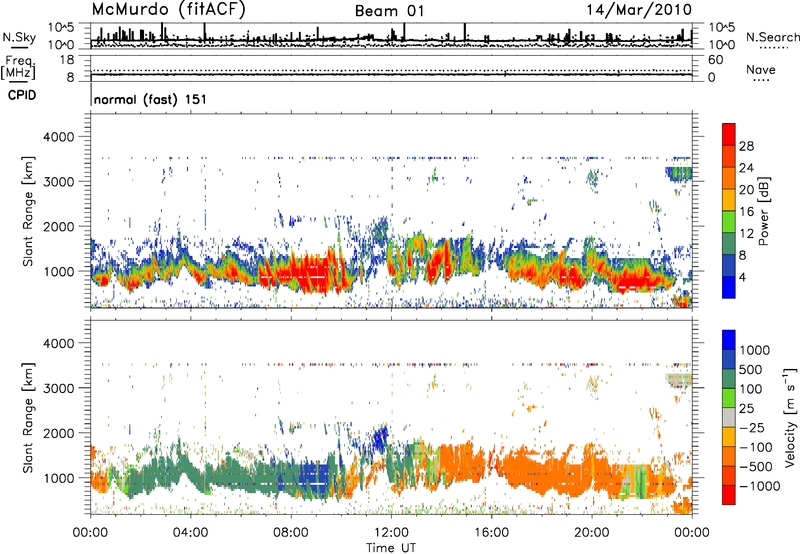
Task: Click the normal (fast) 151 text
Action: (150, 99)
